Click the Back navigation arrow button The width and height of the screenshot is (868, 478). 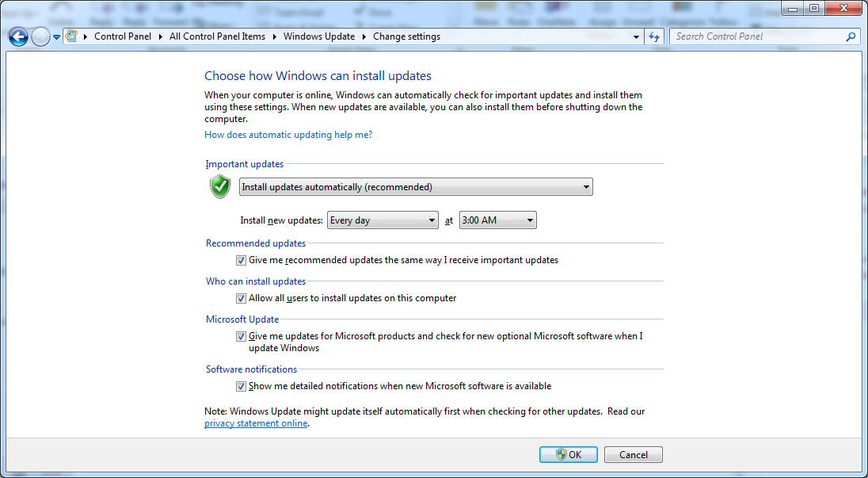tap(18, 36)
